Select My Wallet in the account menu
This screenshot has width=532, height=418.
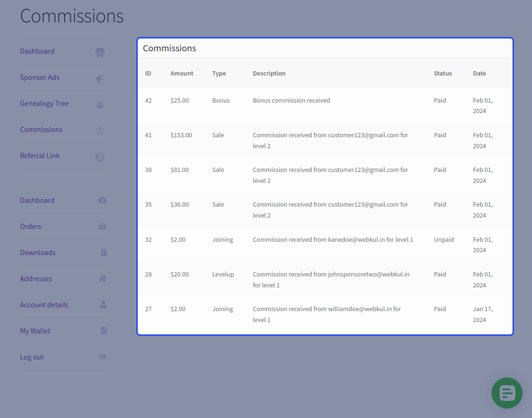pos(35,331)
